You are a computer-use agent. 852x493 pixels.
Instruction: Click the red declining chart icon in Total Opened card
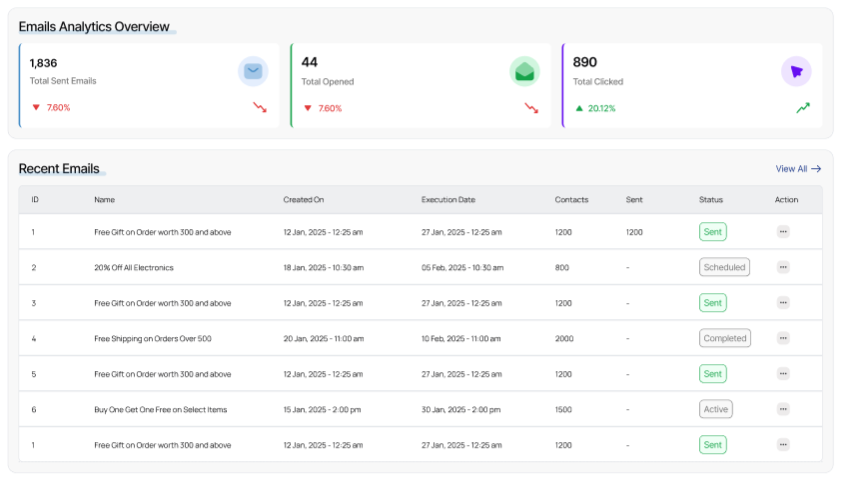tap(531, 108)
